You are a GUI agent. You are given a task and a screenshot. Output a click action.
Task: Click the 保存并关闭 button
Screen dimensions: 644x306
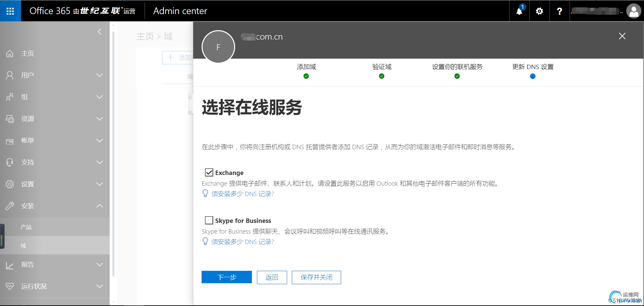(316, 278)
